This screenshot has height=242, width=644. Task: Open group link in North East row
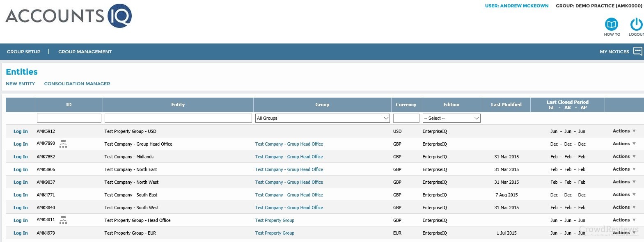(289, 169)
